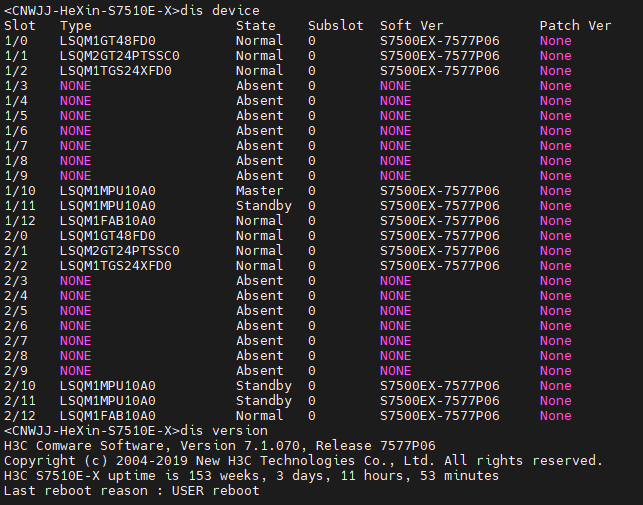The height and width of the screenshot is (505, 643).
Task: Click Absent state in slot 1/3 row
Action: 260,86
